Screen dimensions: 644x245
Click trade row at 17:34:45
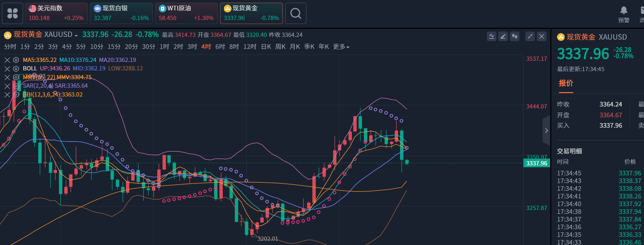(599, 173)
